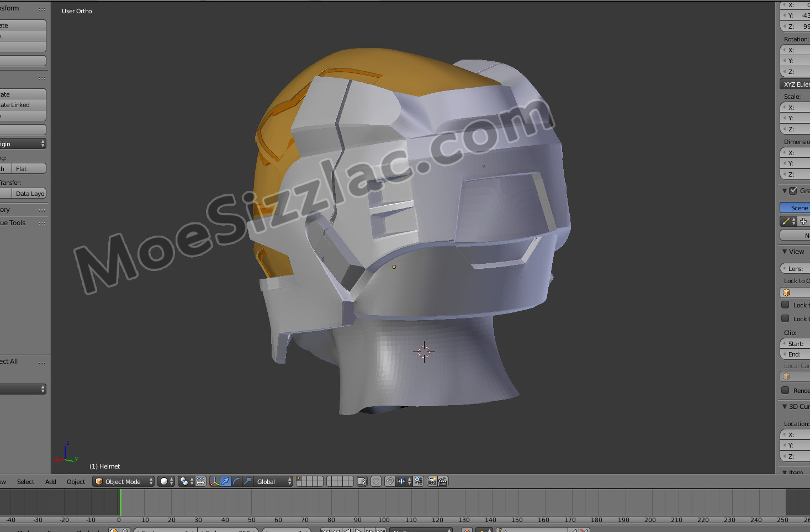Render OpenGL image with camera icon
810x532 pixels.
pos(432,481)
